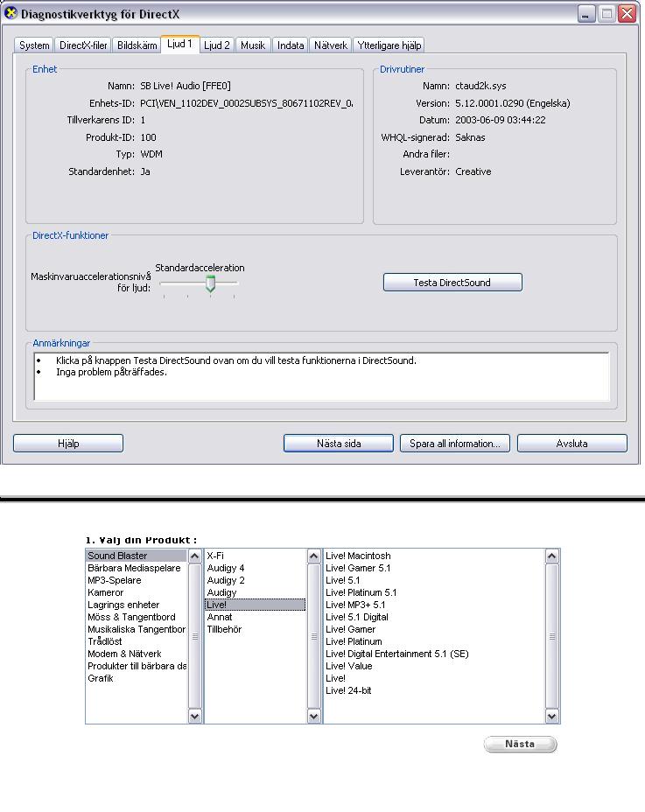
Task: Click the Avsluta button
Action: click(572, 444)
